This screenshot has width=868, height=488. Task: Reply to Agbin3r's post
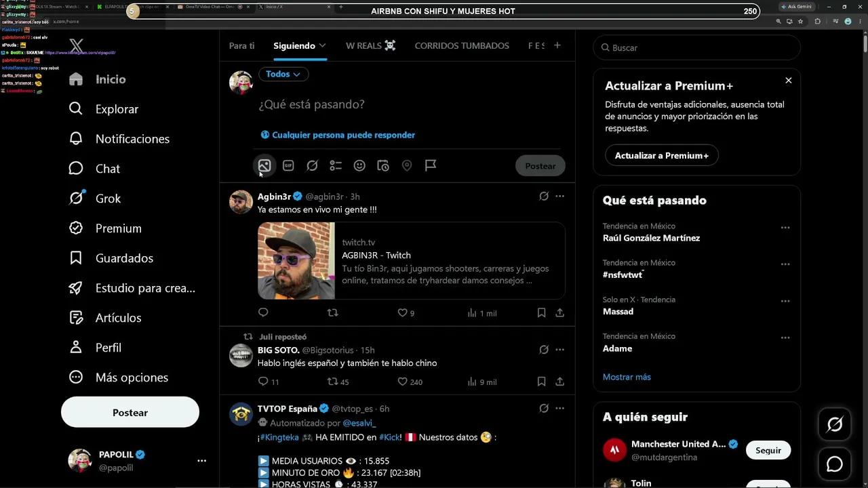click(x=263, y=312)
